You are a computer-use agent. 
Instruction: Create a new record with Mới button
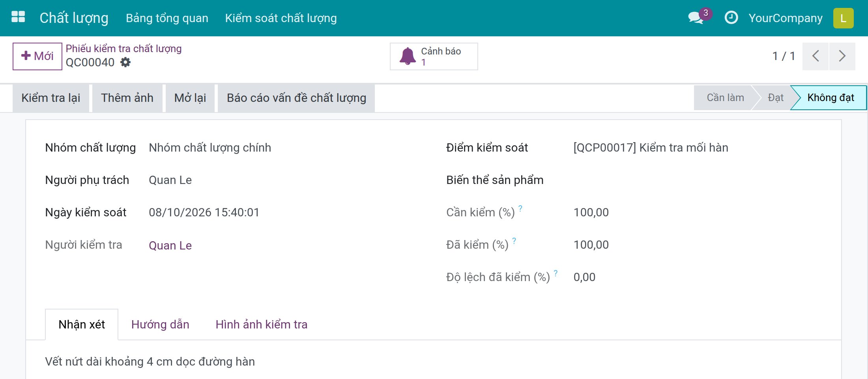click(x=37, y=56)
